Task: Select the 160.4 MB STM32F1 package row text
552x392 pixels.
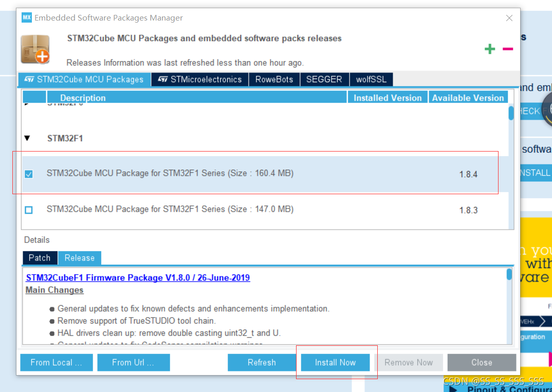Action: (170, 173)
